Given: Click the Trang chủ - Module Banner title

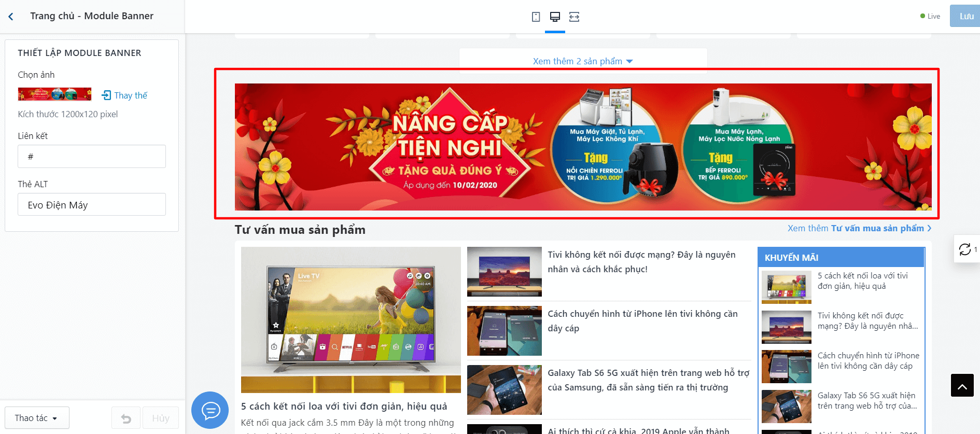Looking at the screenshot, I should coord(92,16).
